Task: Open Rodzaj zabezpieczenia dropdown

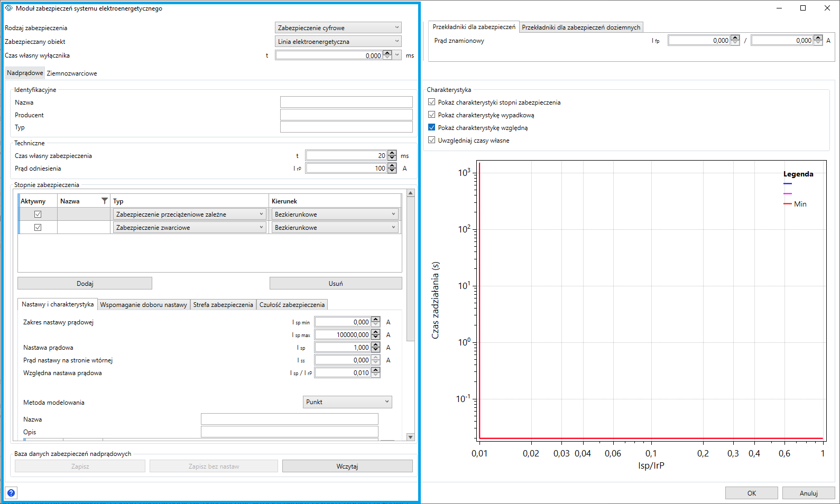Action: pyautogui.click(x=338, y=27)
